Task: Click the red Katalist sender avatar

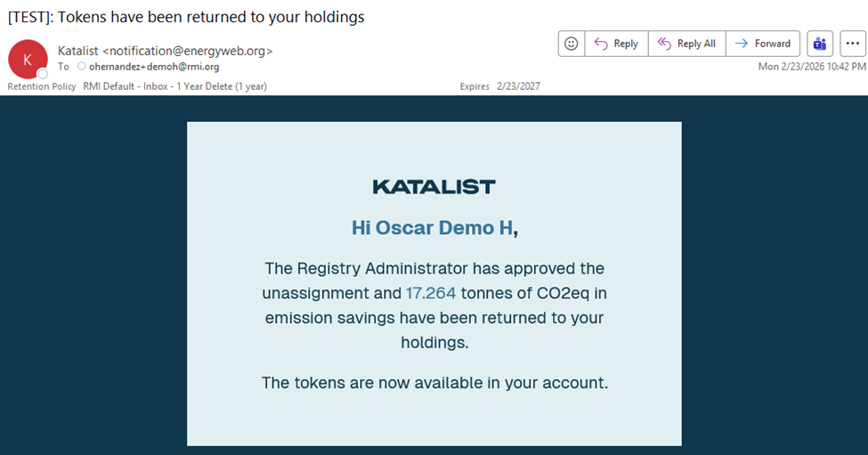Action: click(27, 59)
